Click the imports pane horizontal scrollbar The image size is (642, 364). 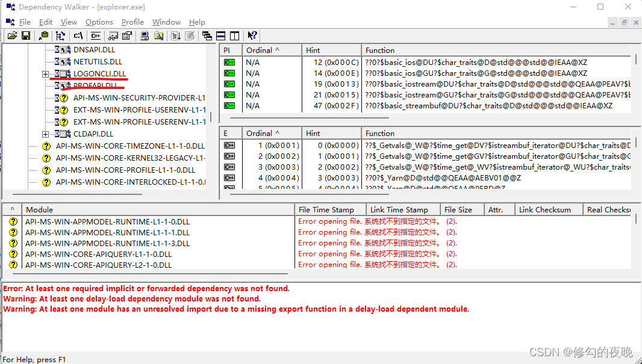[309, 118]
